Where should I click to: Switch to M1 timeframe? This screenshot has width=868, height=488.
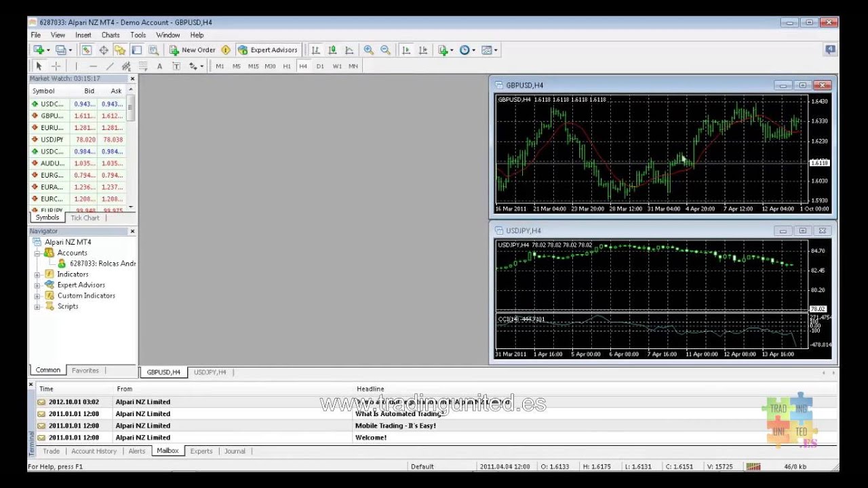pos(220,66)
